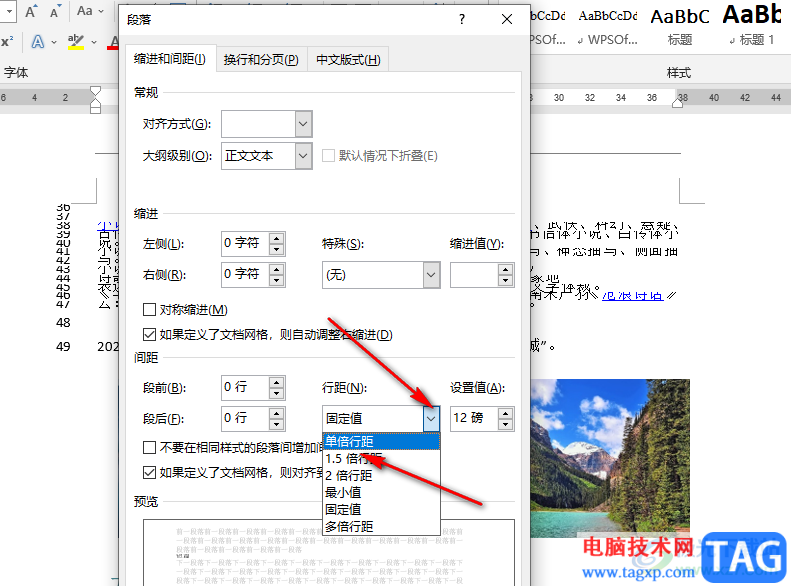Open the Change Case Aa menu
Image resolution: width=791 pixels, height=586 pixels.
[x=90, y=11]
